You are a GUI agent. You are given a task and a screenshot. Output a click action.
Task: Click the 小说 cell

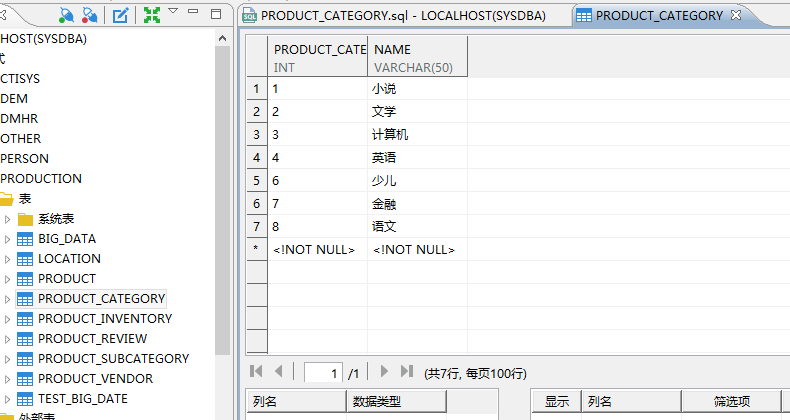coord(417,89)
